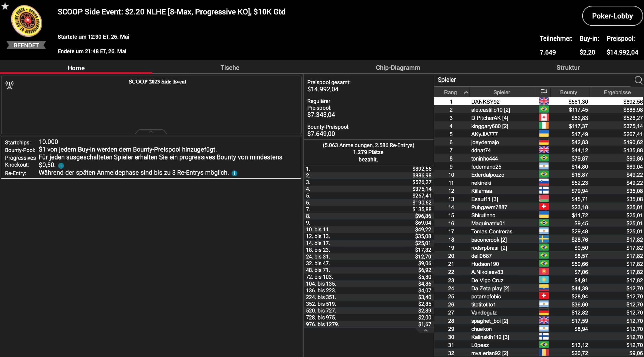Collapse the payout list with bottom chevron

point(426,330)
